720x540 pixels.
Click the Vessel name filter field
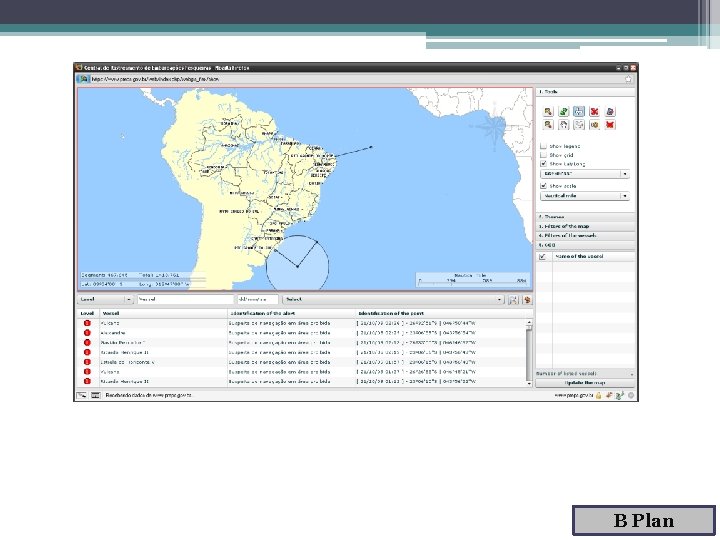click(185, 299)
